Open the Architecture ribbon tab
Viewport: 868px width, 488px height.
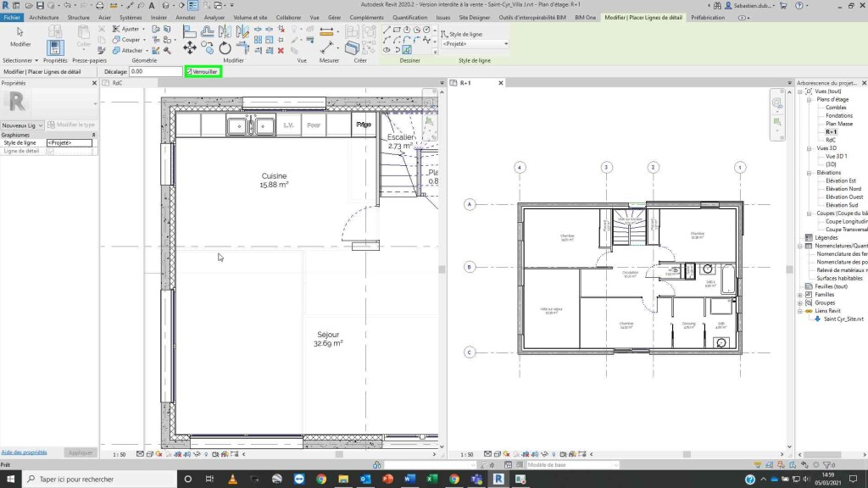pos(44,17)
